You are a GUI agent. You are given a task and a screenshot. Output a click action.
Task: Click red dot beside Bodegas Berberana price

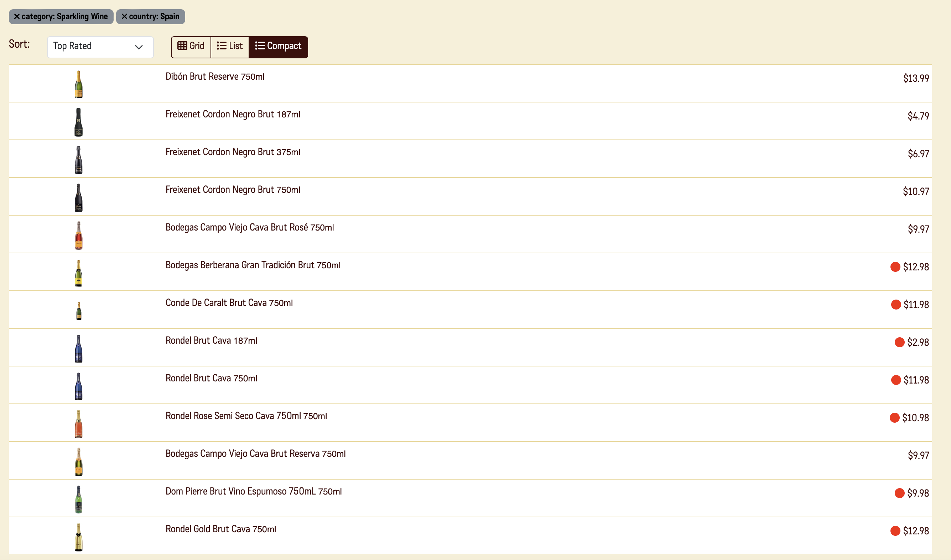(x=895, y=267)
